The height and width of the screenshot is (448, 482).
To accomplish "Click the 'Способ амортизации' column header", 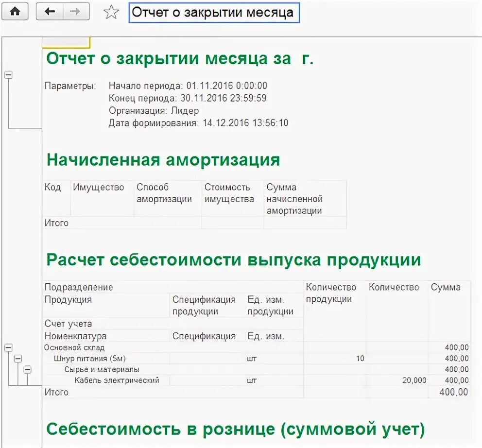I will pyautogui.click(x=168, y=198).
